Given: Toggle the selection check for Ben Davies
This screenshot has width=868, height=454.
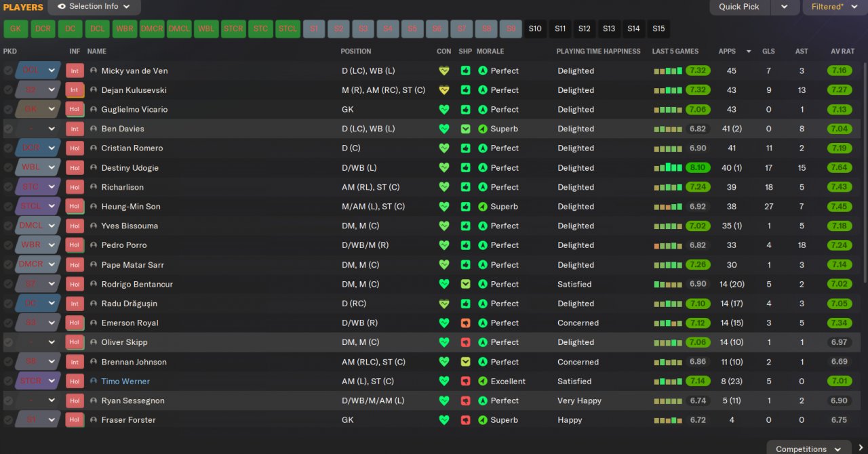Looking at the screenshot, I should tap(7, 129).
